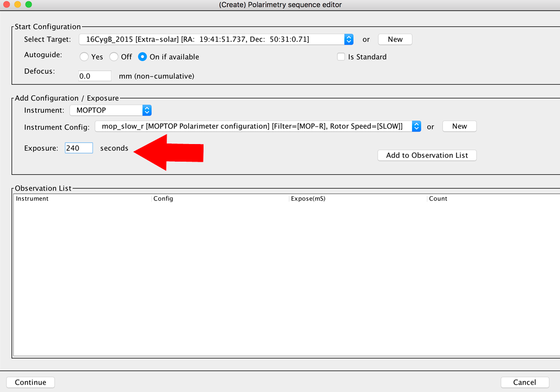The height and width of the screenshot is (392, 560).
Task: Click the Expose(mS) column header
Action: click(358, 198)
